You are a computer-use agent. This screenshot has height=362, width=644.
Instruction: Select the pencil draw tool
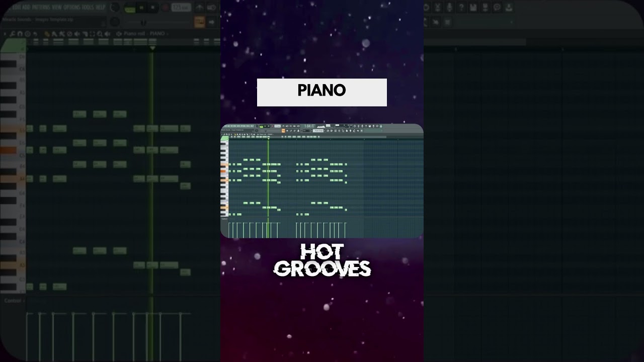coord(47,34)
